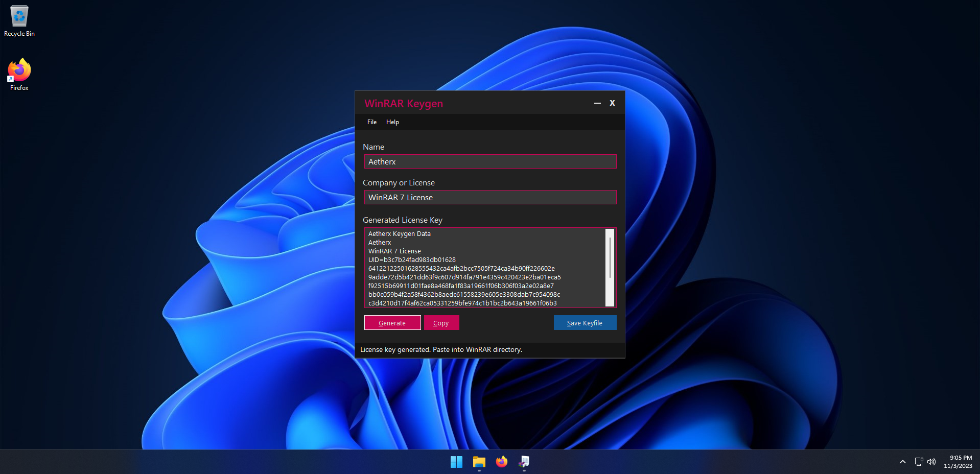The width and height of the screenshot is (980, 474).
Task: Click the Name field containing Aetherx
Action: (490, 161)
